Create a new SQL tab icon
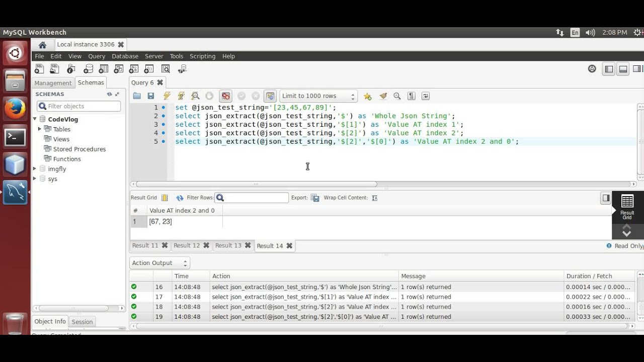Screen dimensions: 644x362 point(39,69)
